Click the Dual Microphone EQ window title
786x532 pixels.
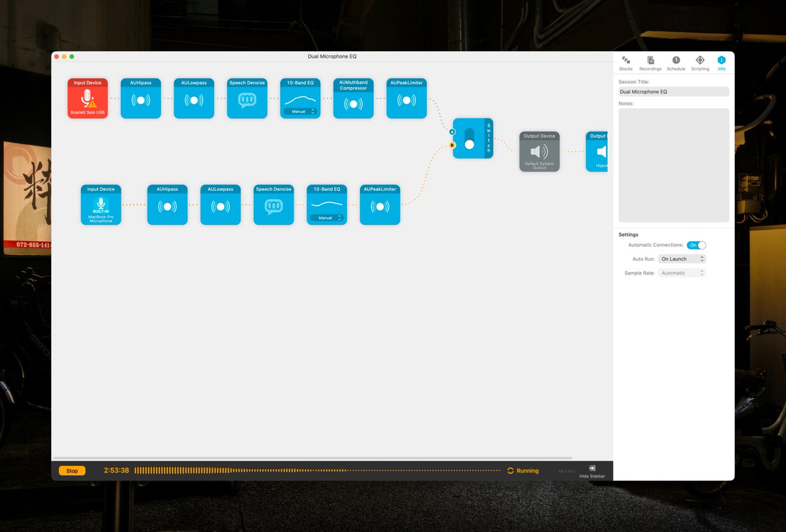[332, 57]
